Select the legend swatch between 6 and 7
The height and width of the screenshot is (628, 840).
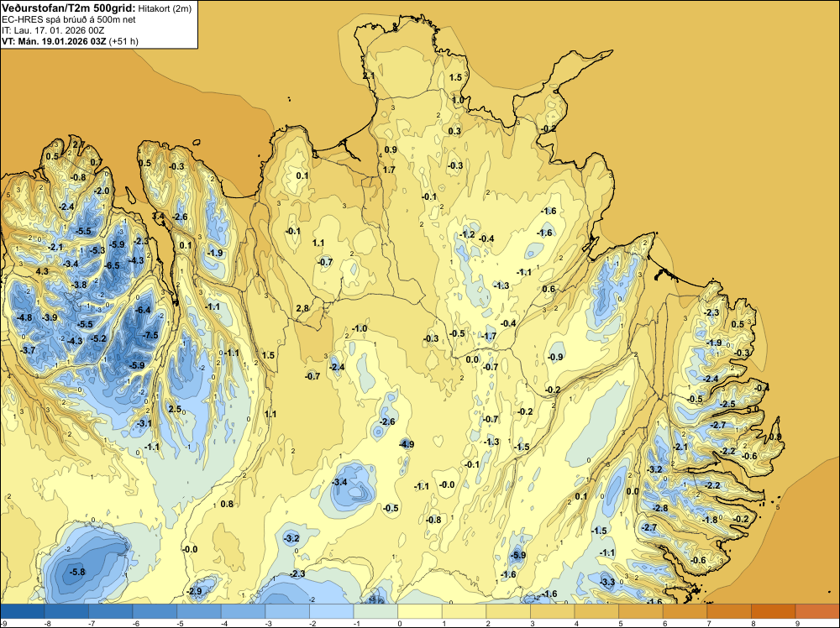coord(685,611)
